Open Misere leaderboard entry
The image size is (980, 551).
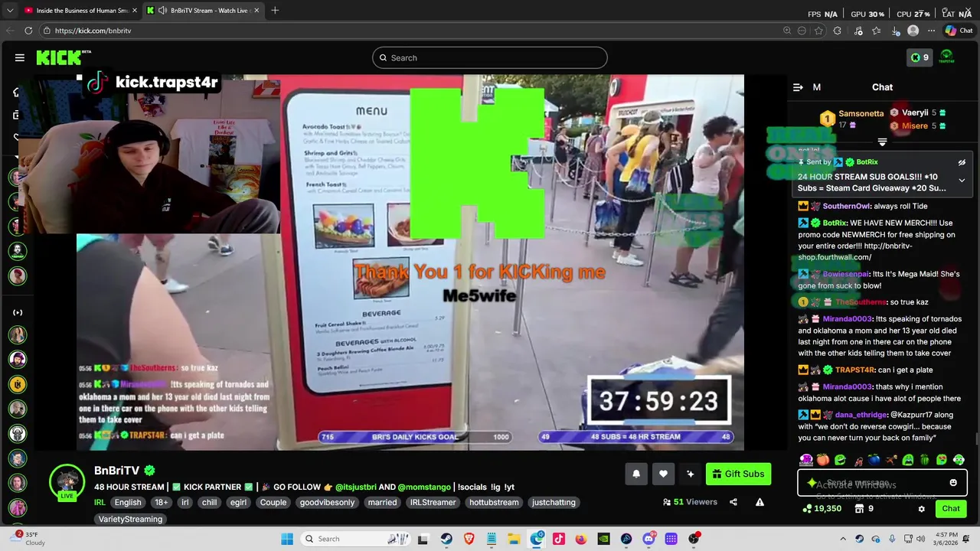pos(918,126)
